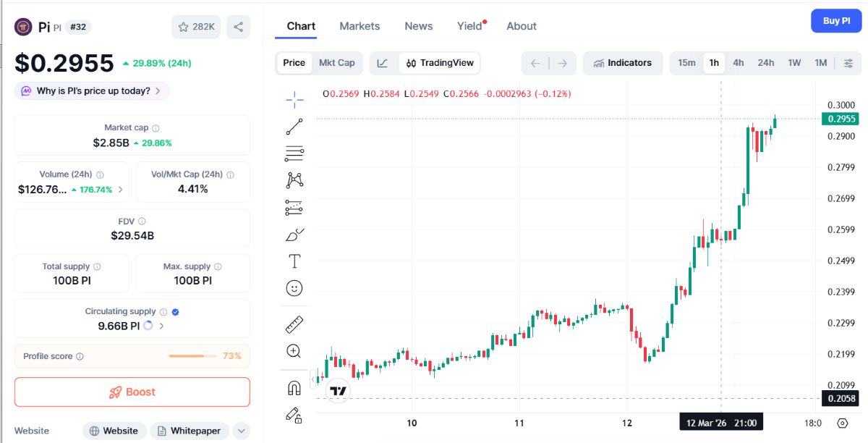This screenshot has width=868, height=443.
Task: Set chart interval to 1h
Action: click(714, 63)
